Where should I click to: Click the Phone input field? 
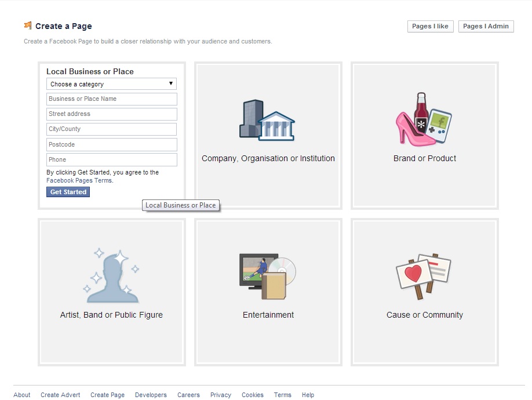click(112, 160)
